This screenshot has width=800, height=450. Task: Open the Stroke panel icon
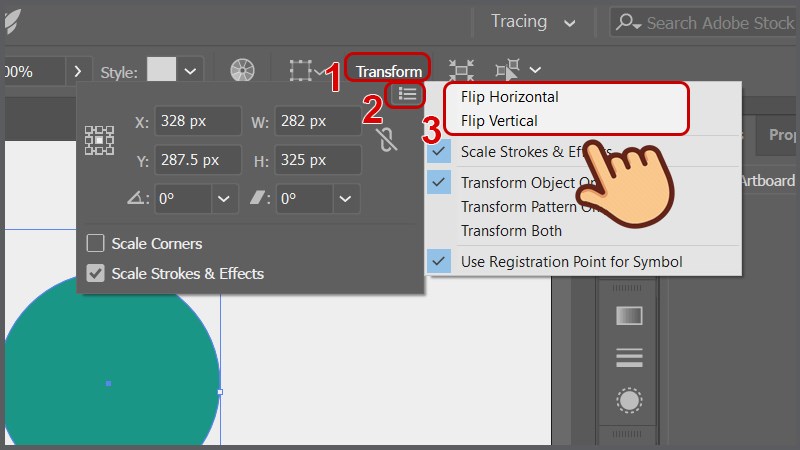629,358
